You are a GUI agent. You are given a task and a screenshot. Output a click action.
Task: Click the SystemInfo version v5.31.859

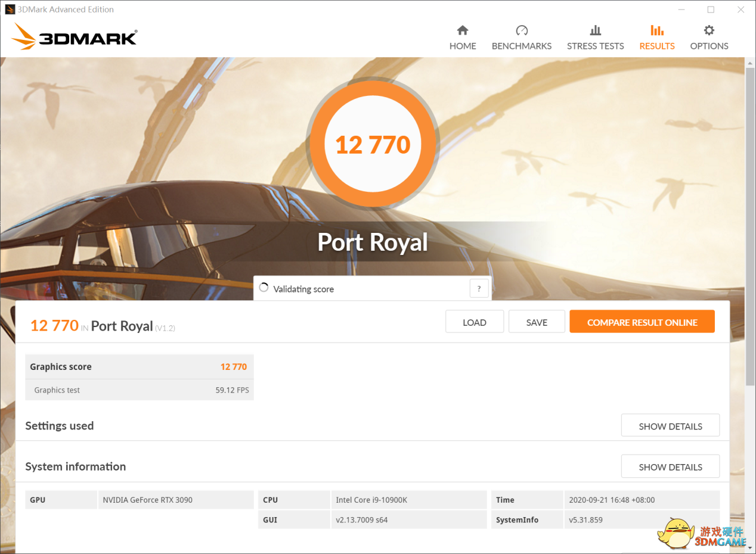pyautogui.click(x=585, y=519)
